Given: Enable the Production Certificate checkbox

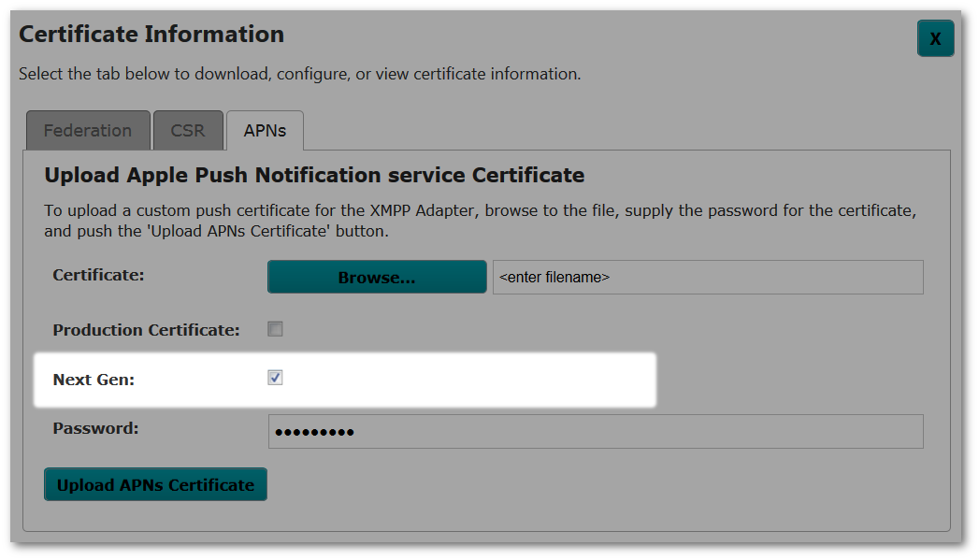Looking at the screenshot, I should click(276, 328).
